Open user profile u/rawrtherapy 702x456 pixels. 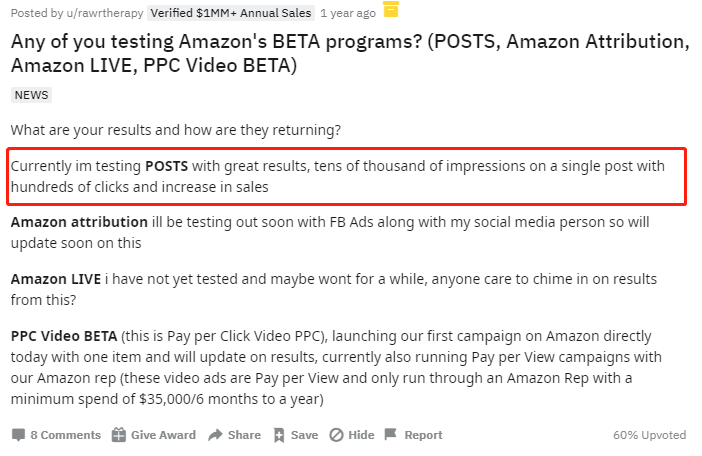pyautogui.click(x=105, y=13)
